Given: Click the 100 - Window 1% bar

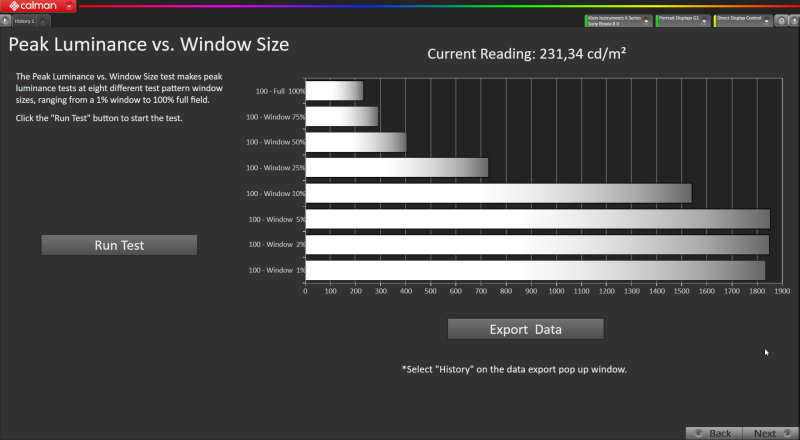Looking at the screenshot, I should (535, 271).
